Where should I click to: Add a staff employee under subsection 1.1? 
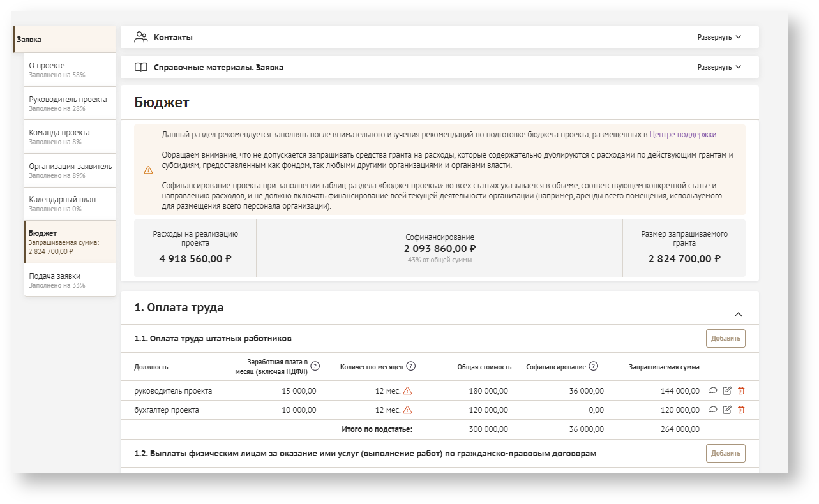click(x=725, y=339)
